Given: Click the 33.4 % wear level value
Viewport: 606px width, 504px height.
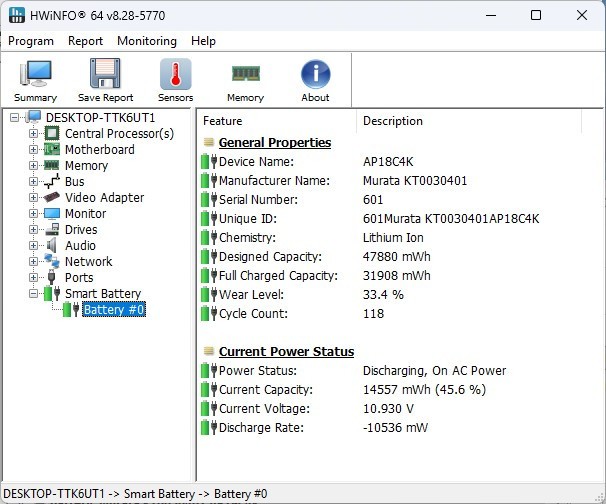Looking at the screenshot, I should click(x=383, y=295).
